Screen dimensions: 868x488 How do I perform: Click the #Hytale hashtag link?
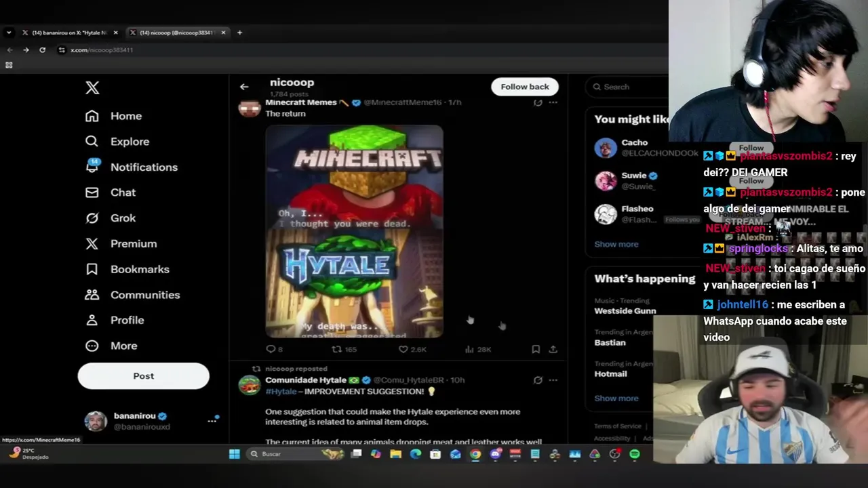pos(281,392)
